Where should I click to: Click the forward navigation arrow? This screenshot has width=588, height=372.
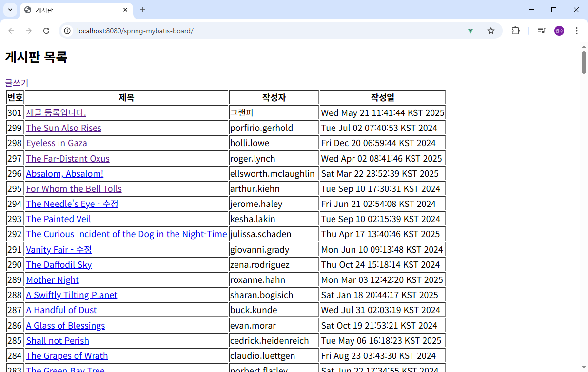[29, 30]
